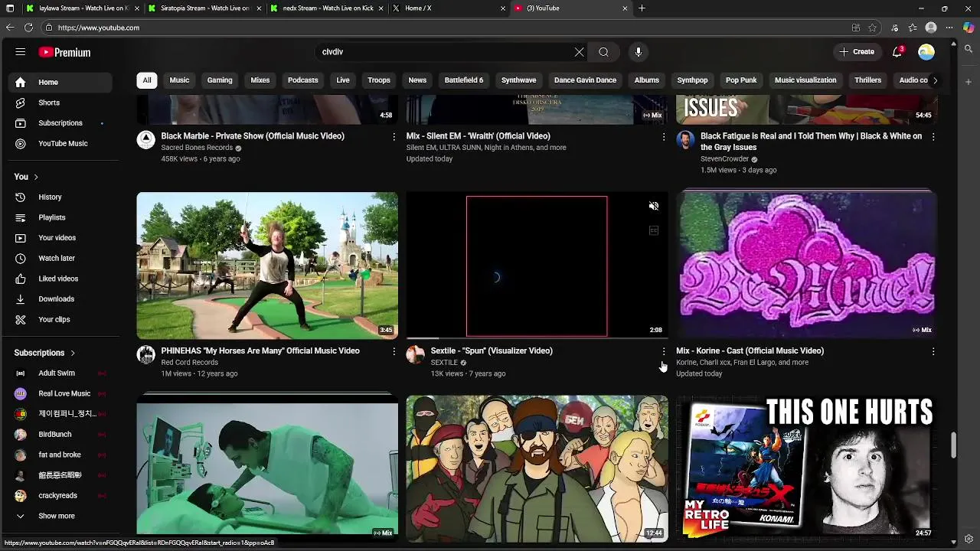Viewport: 980px width, 551px height.
Task: Expand the You section chevron
Action: (x=35, y=177)
